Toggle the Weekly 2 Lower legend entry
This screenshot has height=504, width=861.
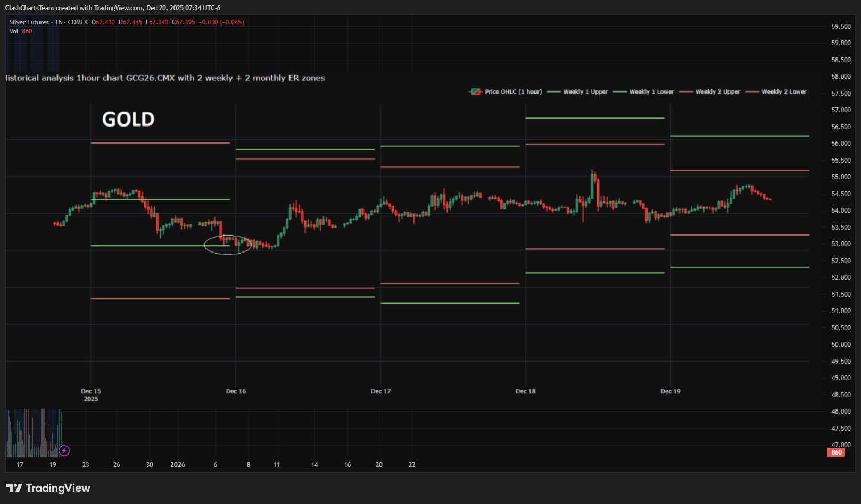[776, 92]
